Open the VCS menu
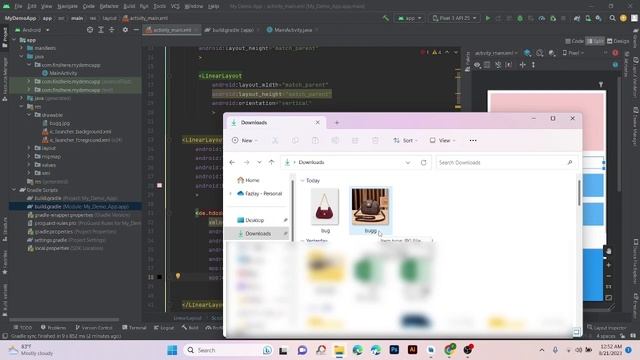The image size is (640, 360). point(175,6)
